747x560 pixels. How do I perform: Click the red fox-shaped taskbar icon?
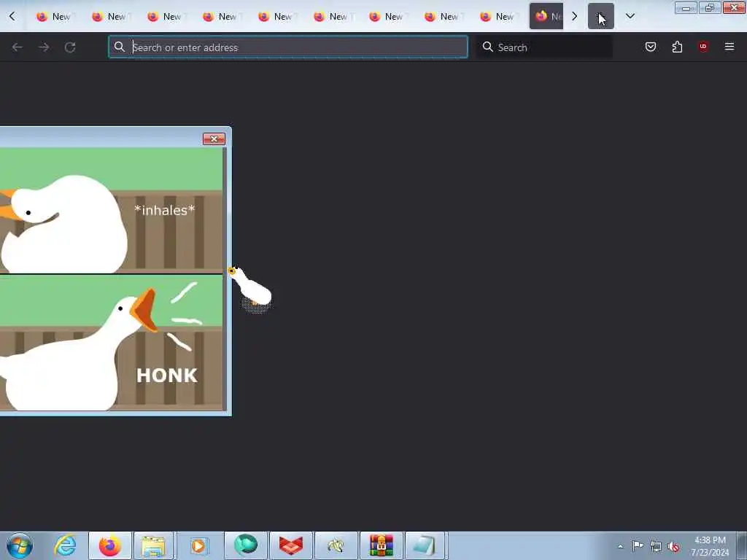tap(291, 545)
